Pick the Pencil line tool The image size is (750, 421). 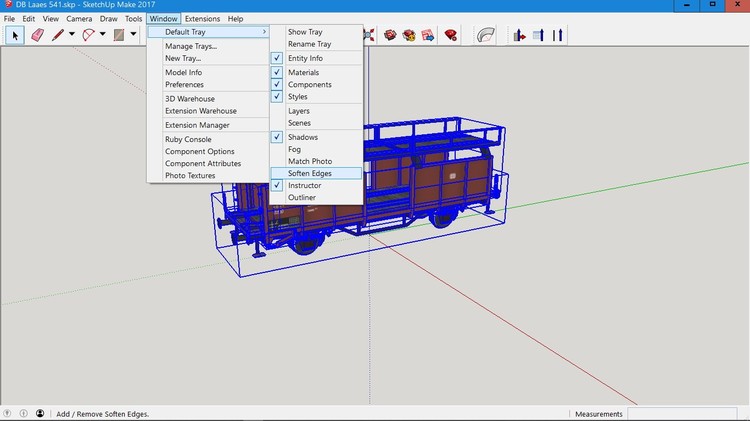58,35
